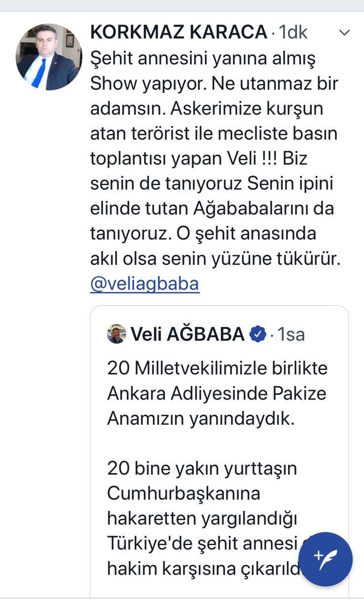Tap the line 'akıl olsa senin yüzüne tükürür'

216,258
